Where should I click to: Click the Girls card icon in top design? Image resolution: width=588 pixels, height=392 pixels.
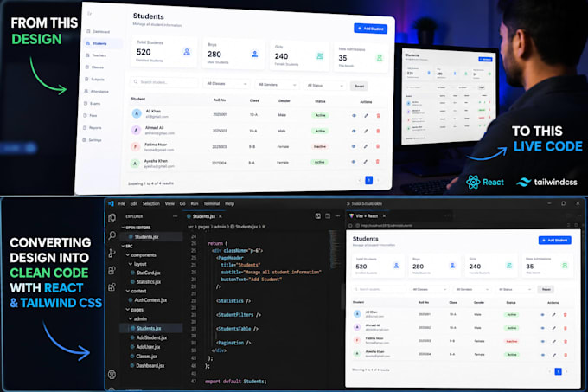coord(320,56)
